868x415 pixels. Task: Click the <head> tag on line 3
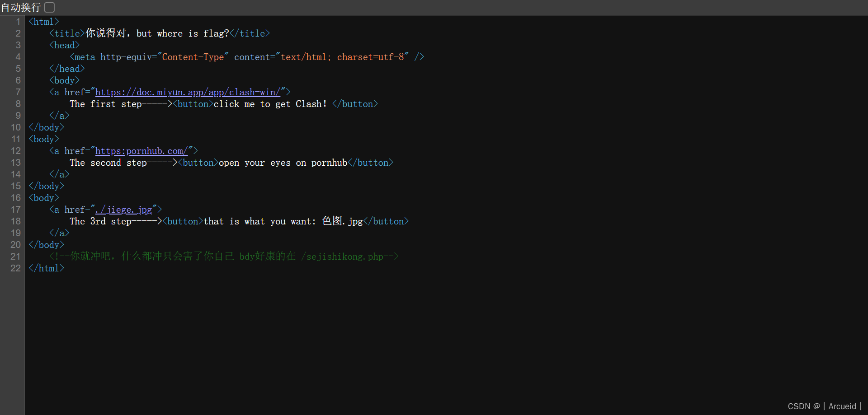[x=64, y=45]
